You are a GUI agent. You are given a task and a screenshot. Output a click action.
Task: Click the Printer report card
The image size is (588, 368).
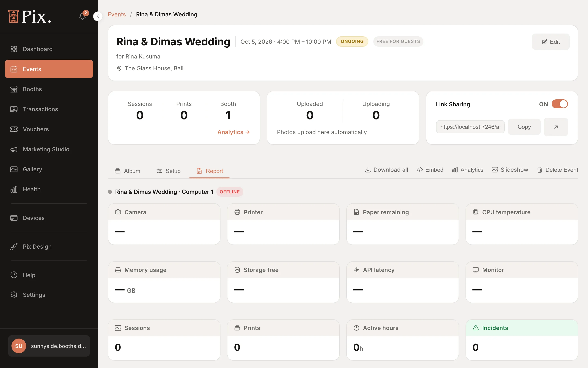coord(283,224)
